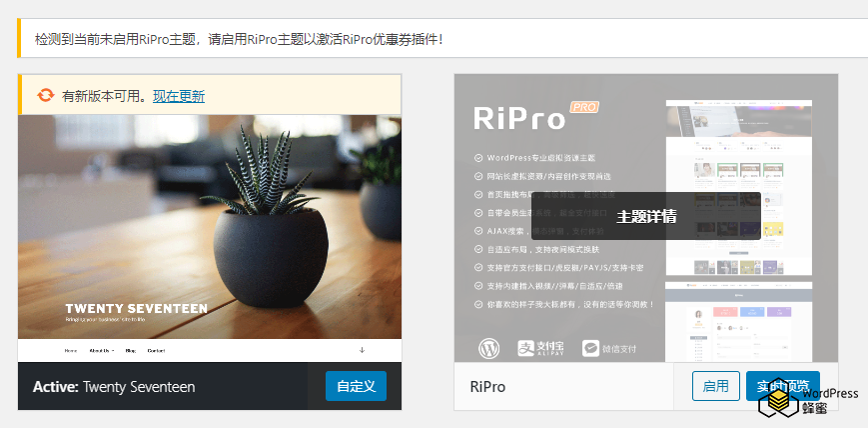Click the '实时预览' live preview button
Viewport: 868px width, 428px height.
pos(783,386)
